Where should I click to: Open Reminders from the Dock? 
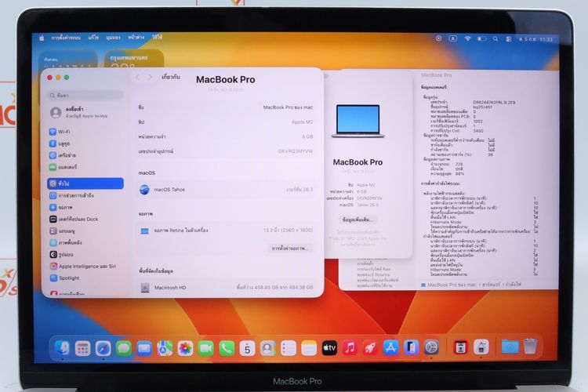pos(289,348)
